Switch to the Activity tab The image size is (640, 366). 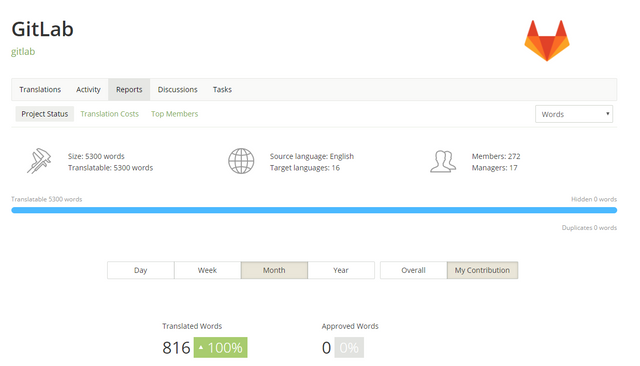point(88,89)
